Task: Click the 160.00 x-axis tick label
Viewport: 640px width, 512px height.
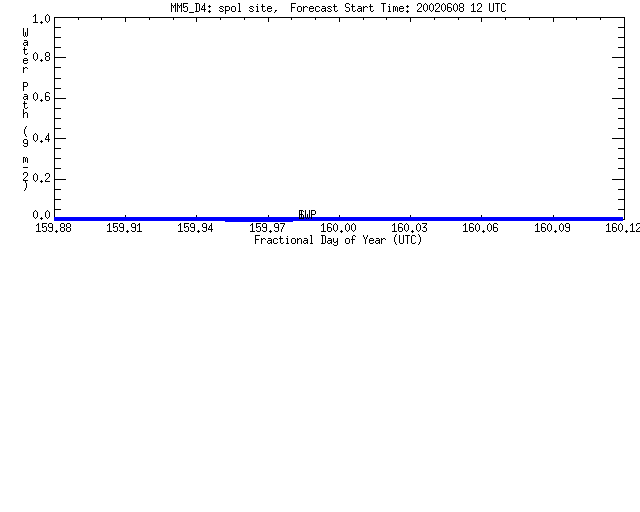Action: point(338,228)
